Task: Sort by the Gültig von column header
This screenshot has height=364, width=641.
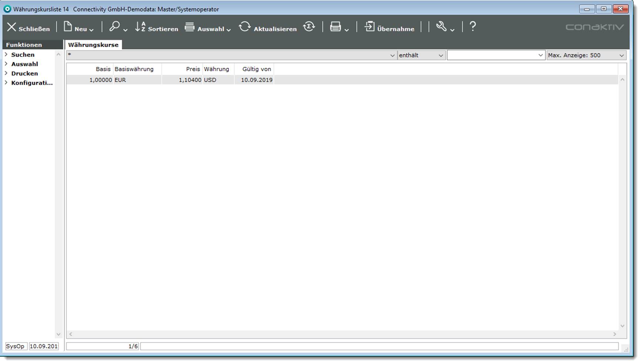Action: tap(256, 69)
